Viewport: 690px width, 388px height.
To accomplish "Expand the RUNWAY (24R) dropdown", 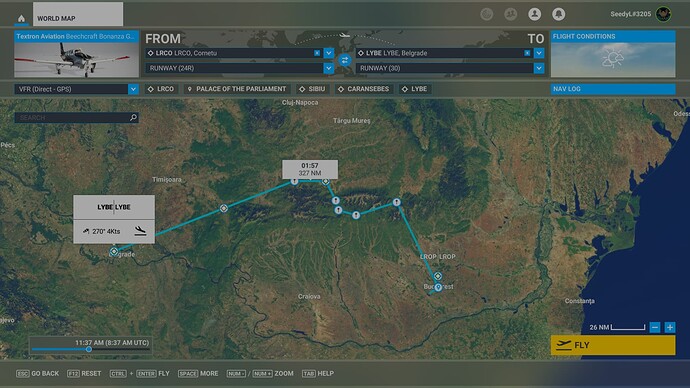I will [x=329, y=68].
